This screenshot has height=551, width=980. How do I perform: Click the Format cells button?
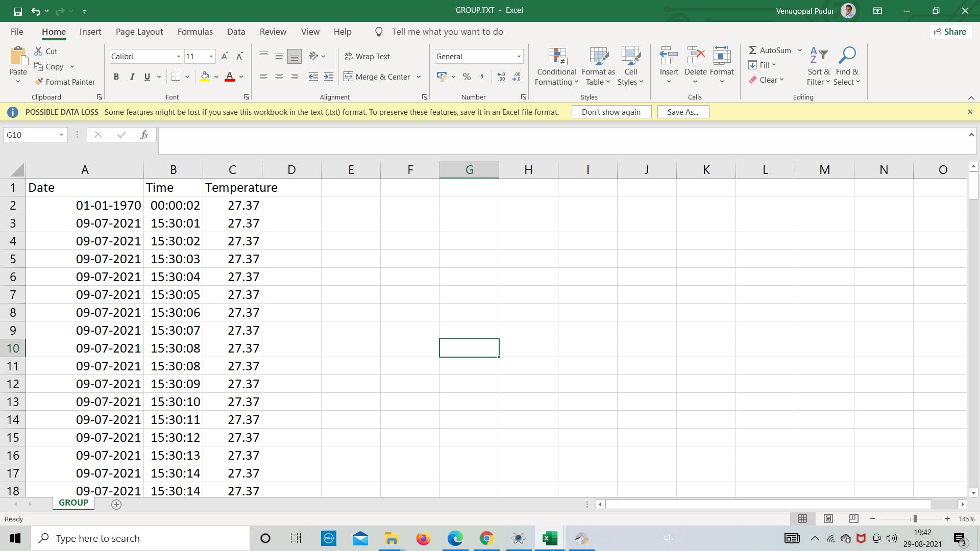pos(722,65)
